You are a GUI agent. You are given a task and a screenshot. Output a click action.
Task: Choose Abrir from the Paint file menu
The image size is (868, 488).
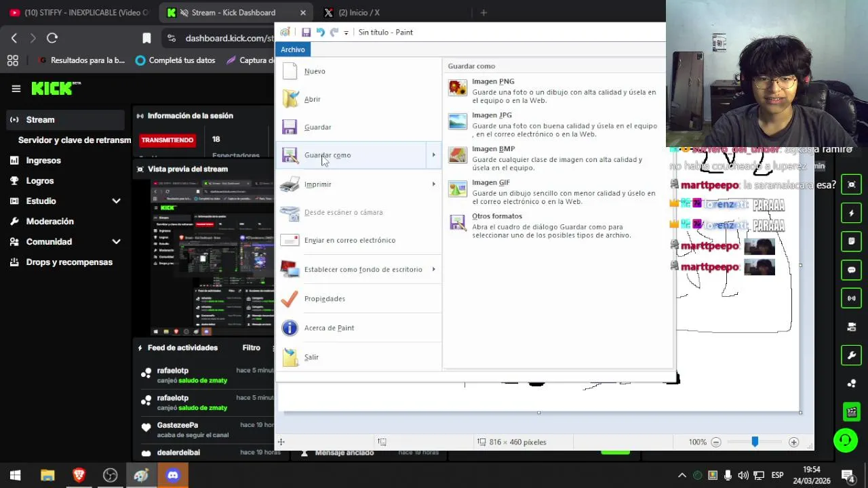(359, 99)
